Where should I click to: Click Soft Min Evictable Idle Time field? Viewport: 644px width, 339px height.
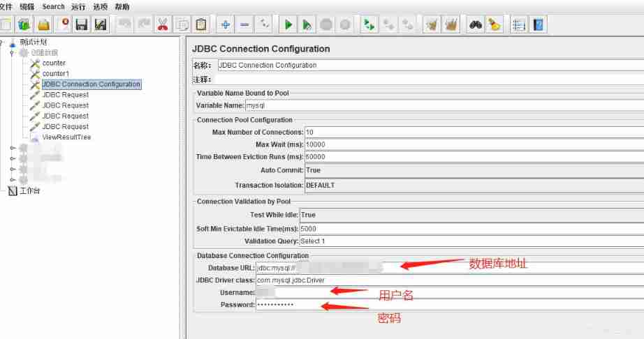pos(472,229)
